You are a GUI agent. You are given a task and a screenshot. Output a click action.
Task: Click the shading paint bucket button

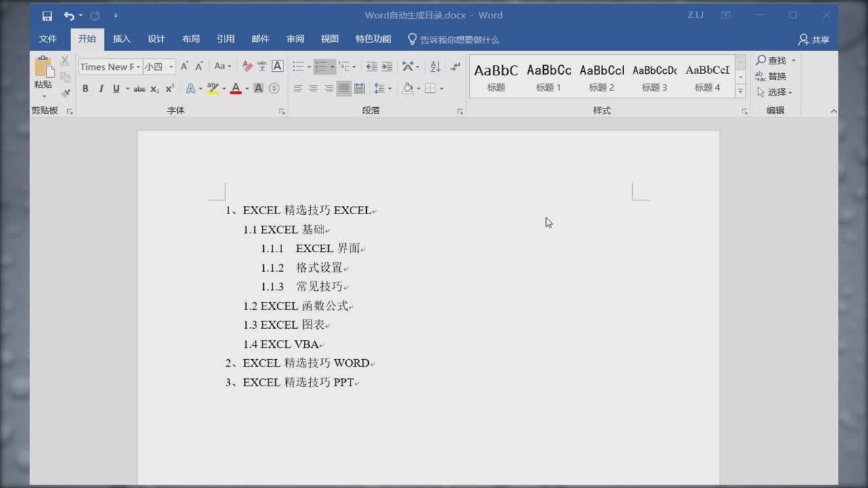coord(408,89)
